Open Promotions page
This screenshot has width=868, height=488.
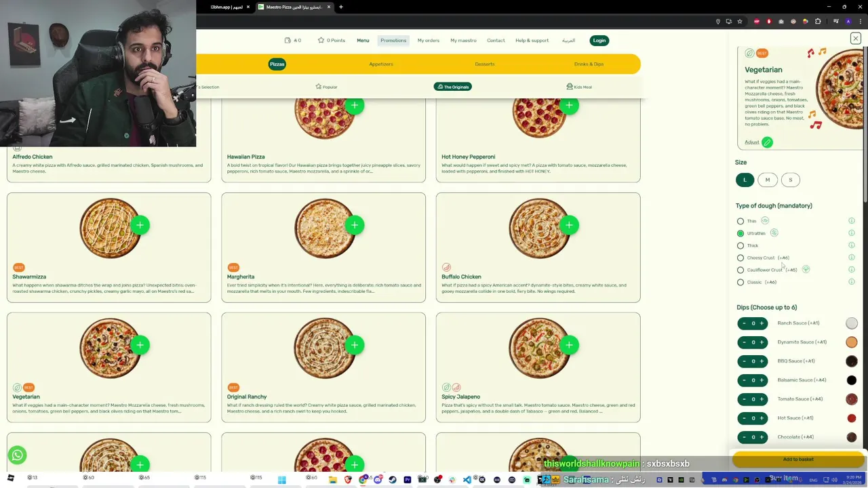click(x=393, y=41)
